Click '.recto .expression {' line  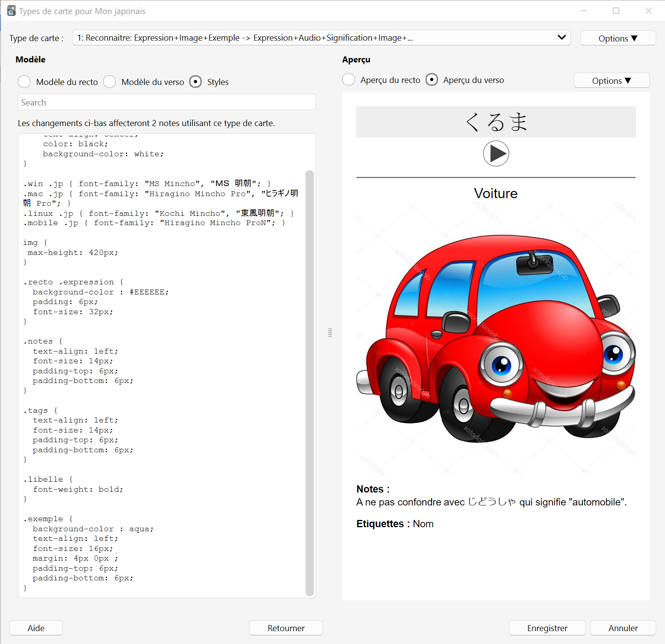pyautogui.click(x=73, y=282)
